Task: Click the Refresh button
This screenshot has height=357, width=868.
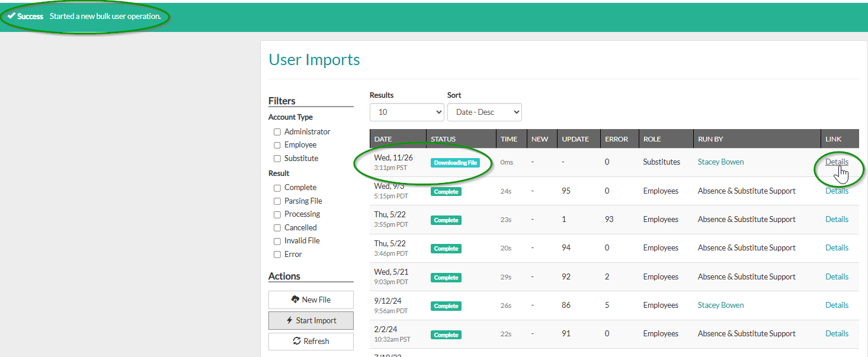Action: tap(311, 341)
